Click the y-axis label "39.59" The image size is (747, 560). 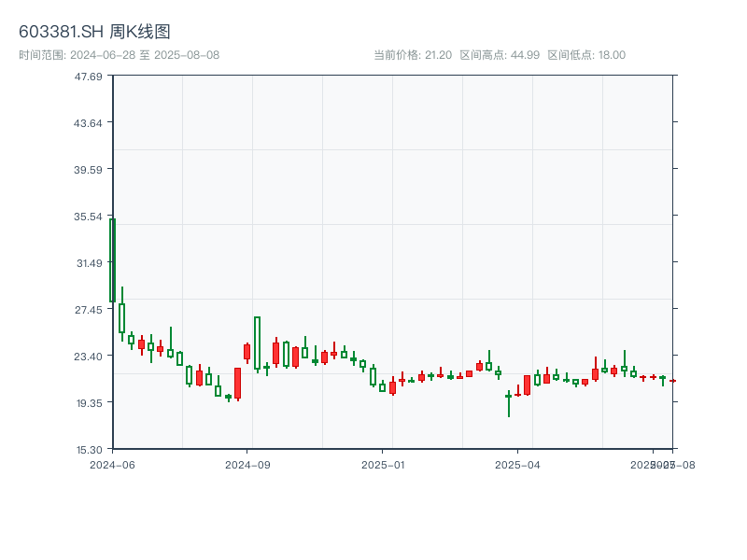click(88, 170)
